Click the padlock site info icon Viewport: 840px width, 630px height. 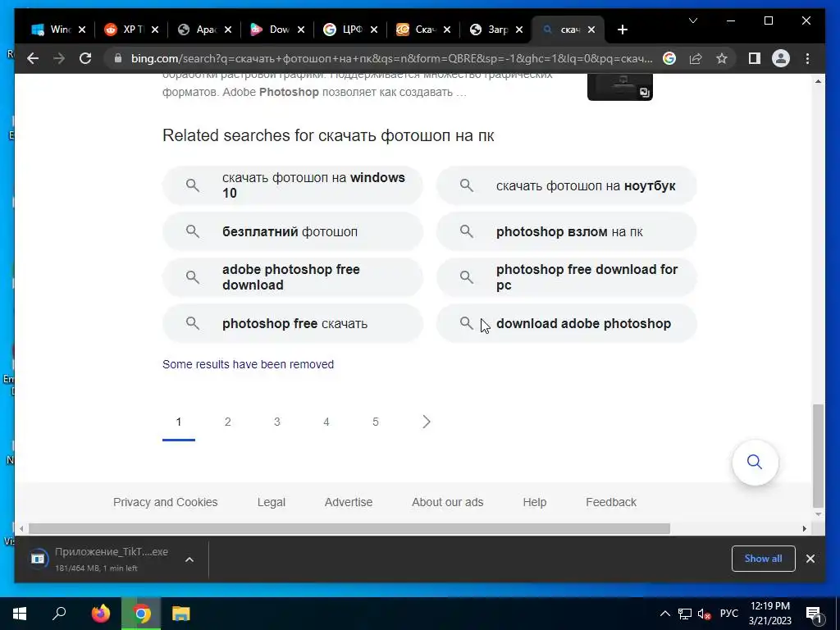pos(118,58)
